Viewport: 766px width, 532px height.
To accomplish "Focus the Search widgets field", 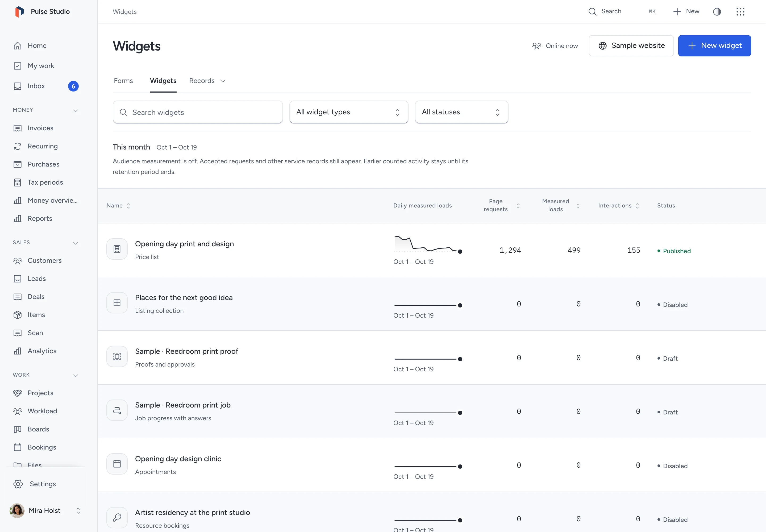I will 198,112.
